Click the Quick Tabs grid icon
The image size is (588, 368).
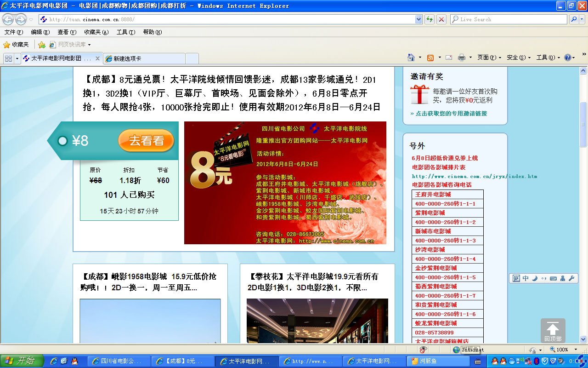(8, 58)
